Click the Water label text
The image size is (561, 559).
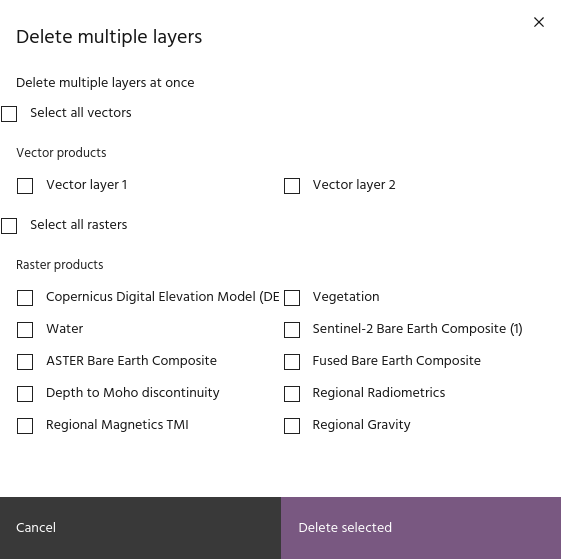(x=64, y=329)
